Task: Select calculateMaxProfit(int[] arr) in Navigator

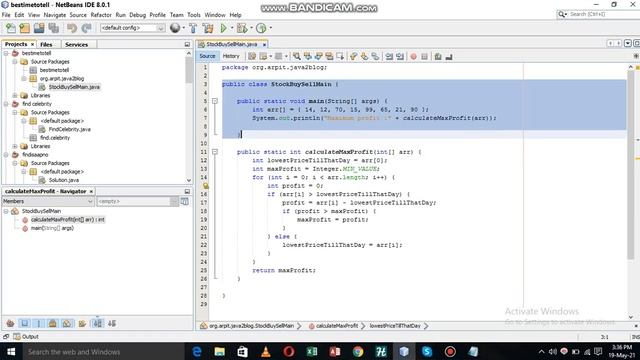Action: 68,220
